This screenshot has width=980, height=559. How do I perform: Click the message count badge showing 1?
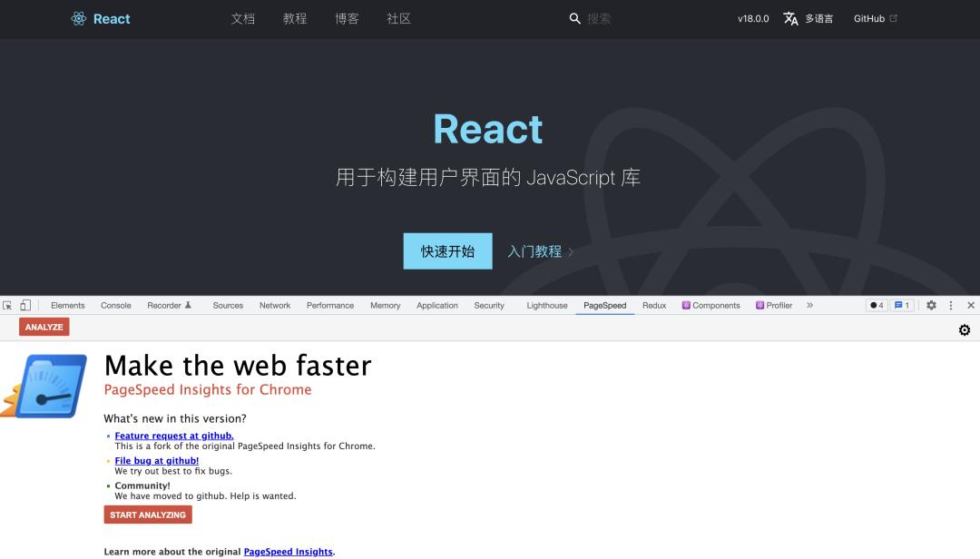point(902,306)
